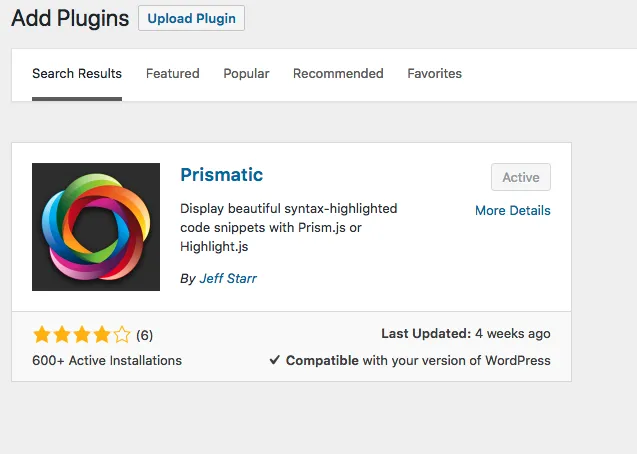Click the second filled rating star

click(x=62, y=335)
